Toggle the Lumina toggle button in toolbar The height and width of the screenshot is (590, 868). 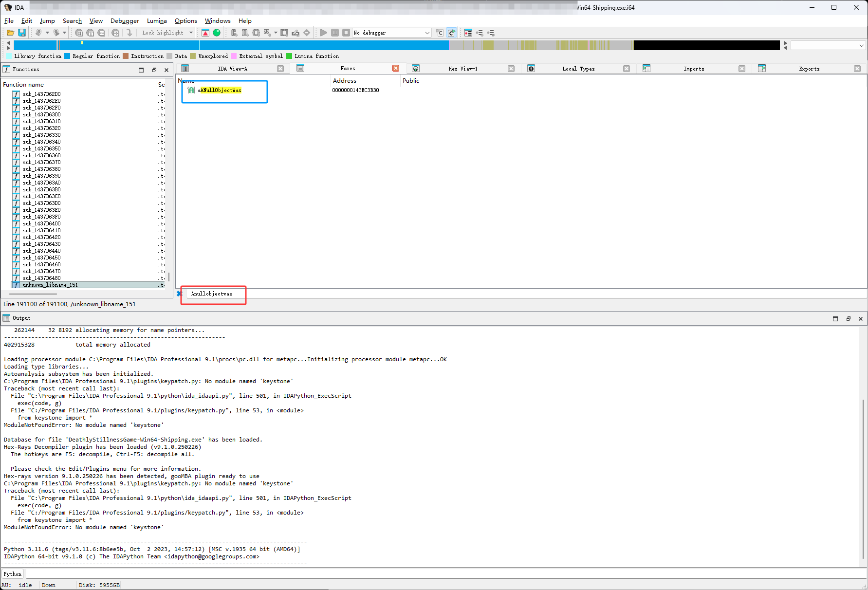point(205,33)
